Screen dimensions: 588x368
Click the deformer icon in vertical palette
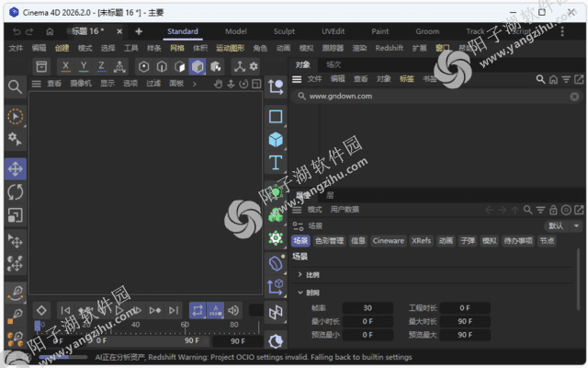tap(276, 263)
